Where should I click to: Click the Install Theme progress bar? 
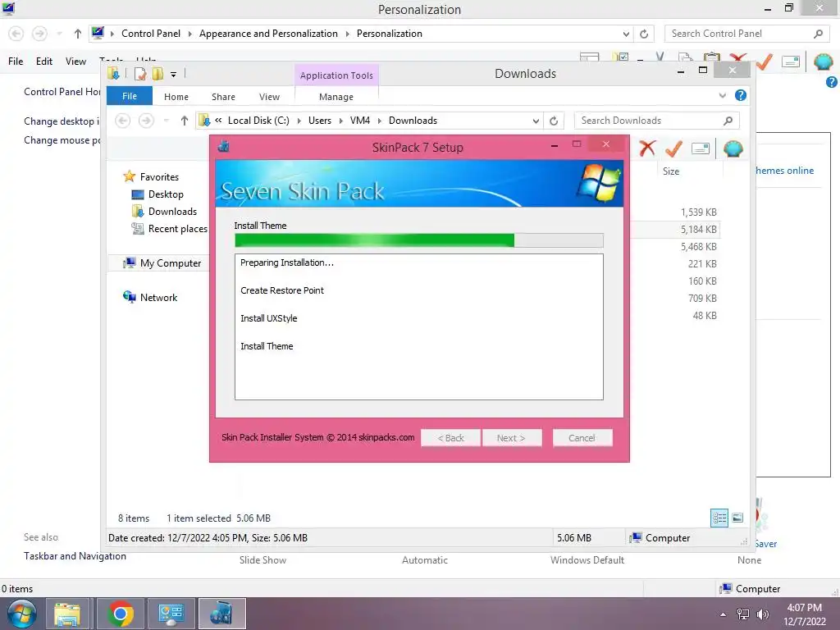(419, 240)
